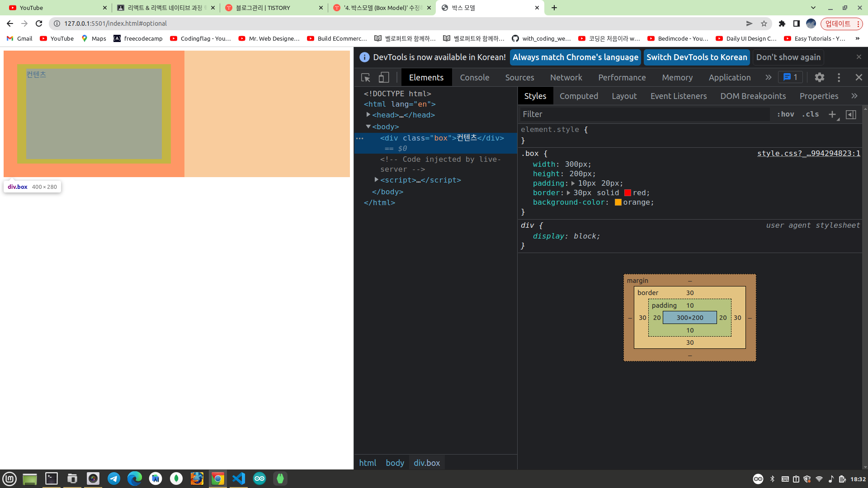Toggle the :hov element state panel
Screen dimensions: 868x488
(785, 114)
